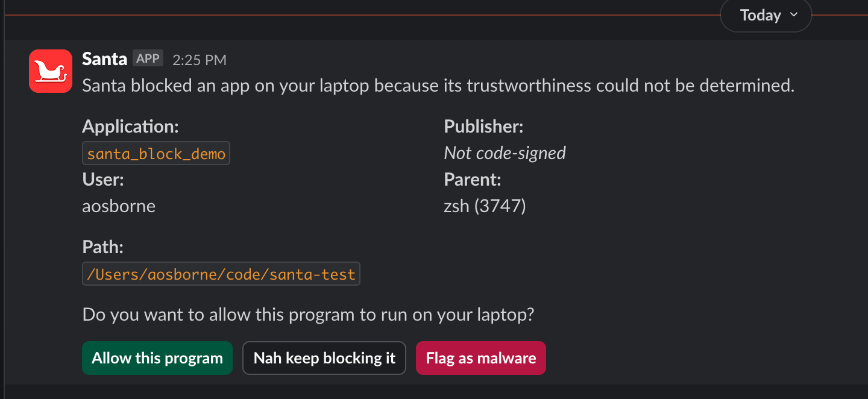The width and height of the screenshot is (868, 399).
Task: Click the Not code-signed publisher text
Action: 505,152
